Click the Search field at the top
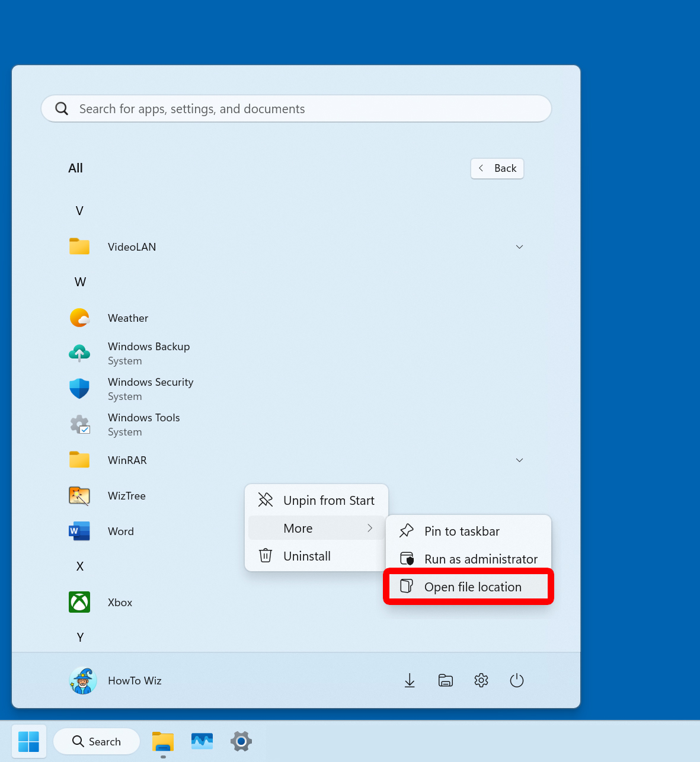Screen dimensions: 700x762 pyautogui.click(x=296, y=108)
